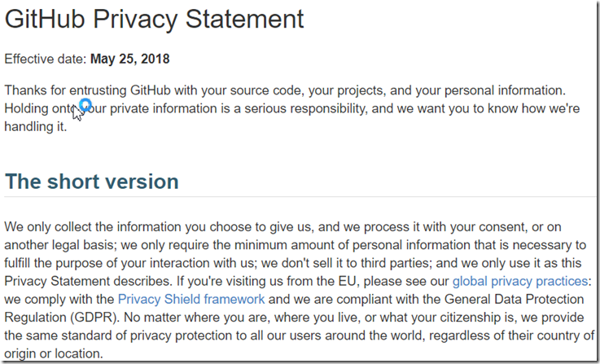Click the GitHub Privacy Statement title
This screenshot has width=600, height=364.
coord(154,19)
